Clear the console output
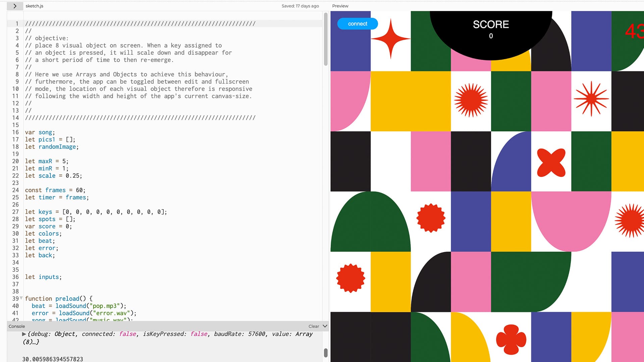The width and height of the screenshot is (644, 362). coord(314,326)
